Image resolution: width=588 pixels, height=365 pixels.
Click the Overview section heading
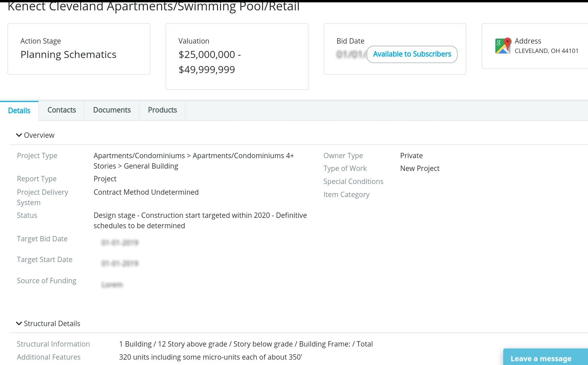[39, 135]
